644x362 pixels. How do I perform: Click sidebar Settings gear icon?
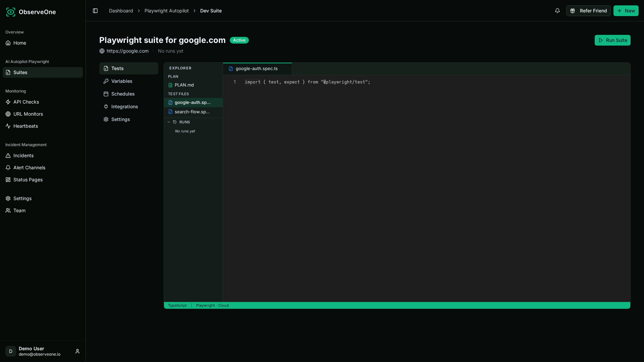click(8, 198)
